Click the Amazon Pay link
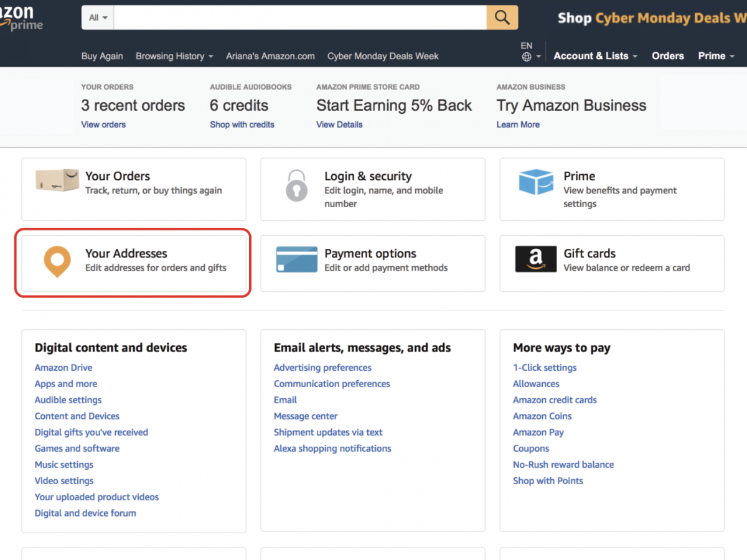 point(538,432)
